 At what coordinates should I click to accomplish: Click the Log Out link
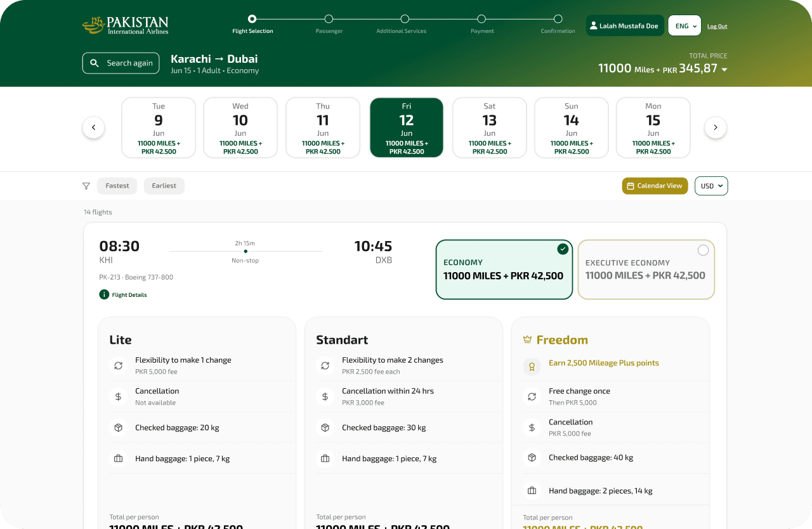[x=717, y=27]
